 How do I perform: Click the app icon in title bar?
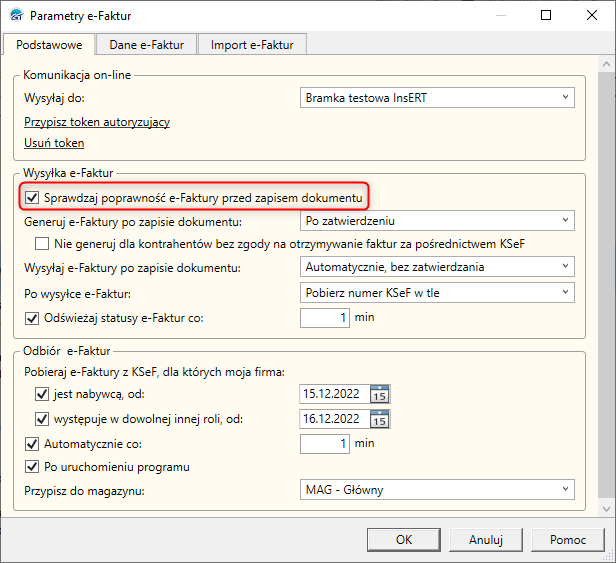click(16, 16)
